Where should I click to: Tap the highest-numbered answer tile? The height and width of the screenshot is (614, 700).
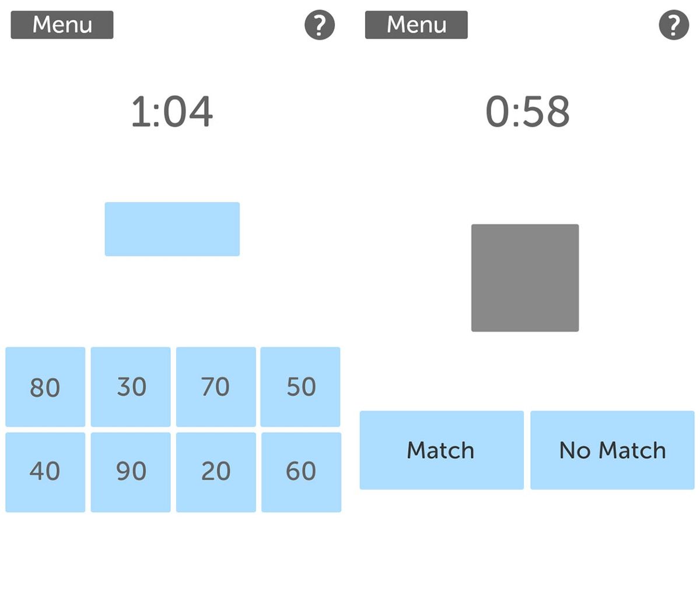click(131, 472)
